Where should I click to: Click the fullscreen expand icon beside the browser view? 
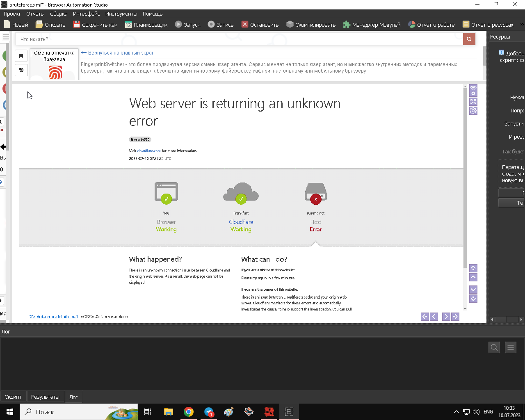click(473, 101)
